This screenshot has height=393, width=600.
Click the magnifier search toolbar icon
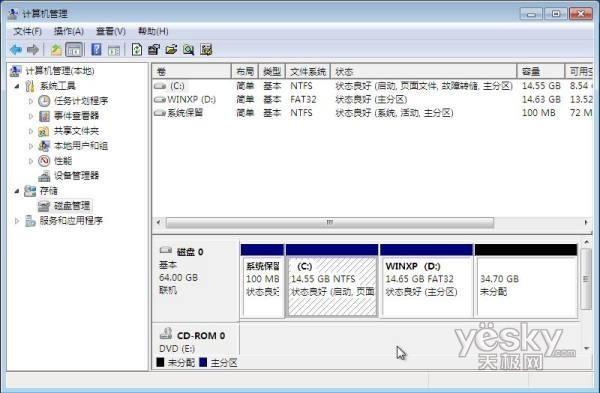188,49
